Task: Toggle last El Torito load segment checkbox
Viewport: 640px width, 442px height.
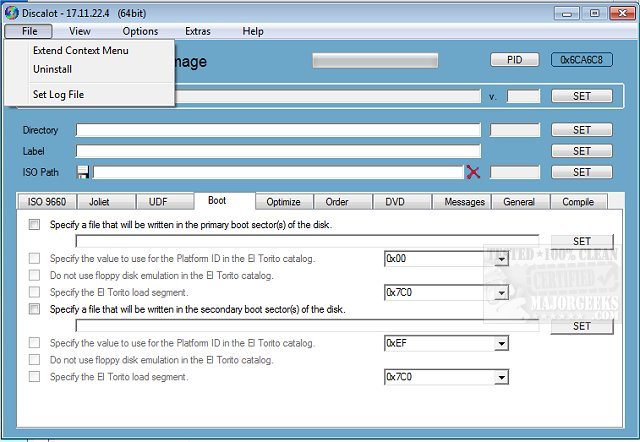Action: (34, 376)
